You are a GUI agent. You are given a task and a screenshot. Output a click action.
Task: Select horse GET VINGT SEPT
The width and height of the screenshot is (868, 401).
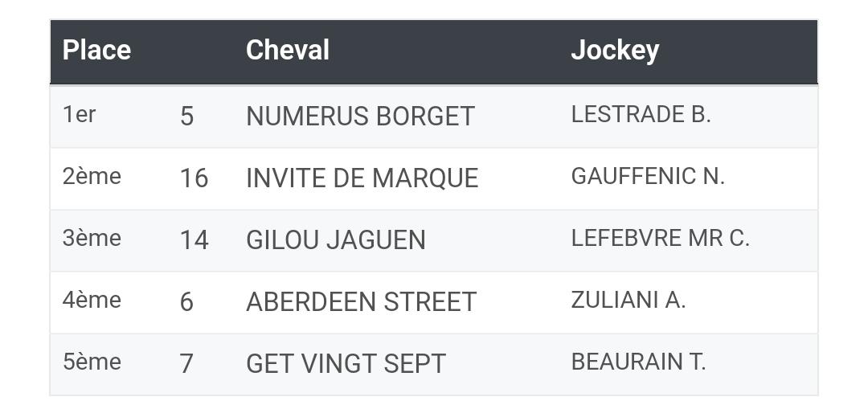(x=346, y=364)
